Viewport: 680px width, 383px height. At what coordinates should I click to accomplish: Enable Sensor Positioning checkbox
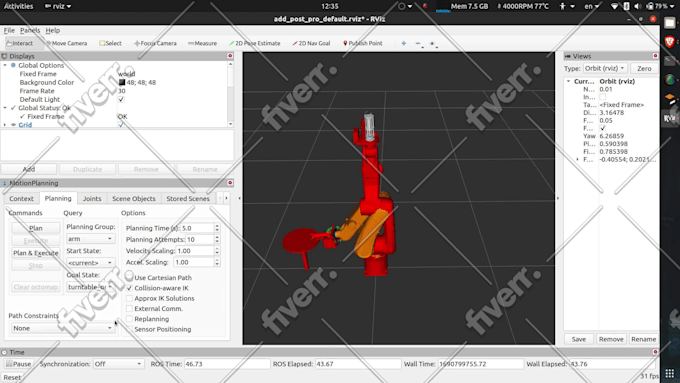click(129, 329)
